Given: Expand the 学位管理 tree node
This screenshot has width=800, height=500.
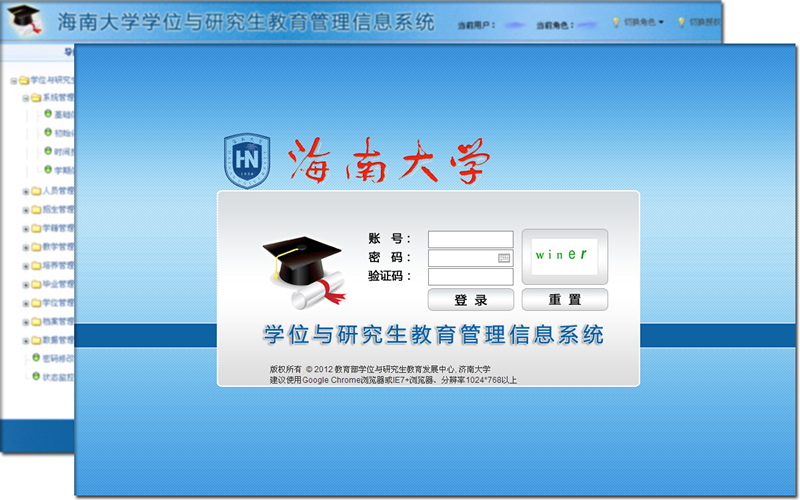Looking at the screenshot, I should tap(26, 304).
